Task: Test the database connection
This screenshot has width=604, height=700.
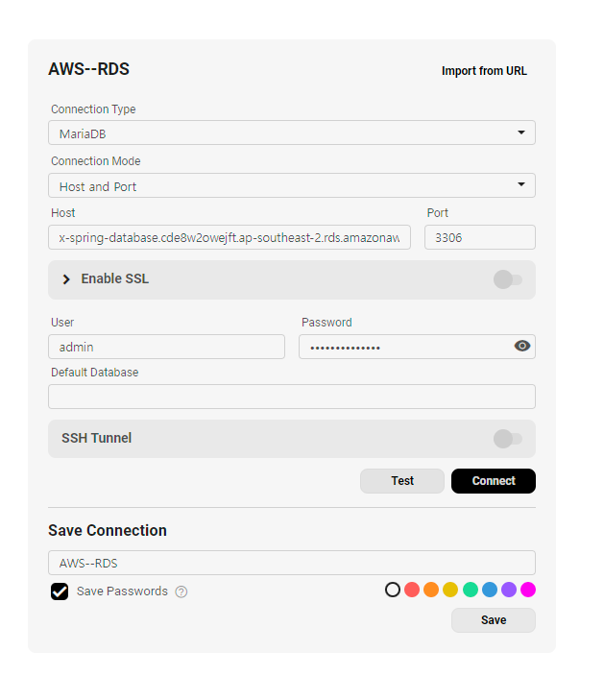Action: 401,481
